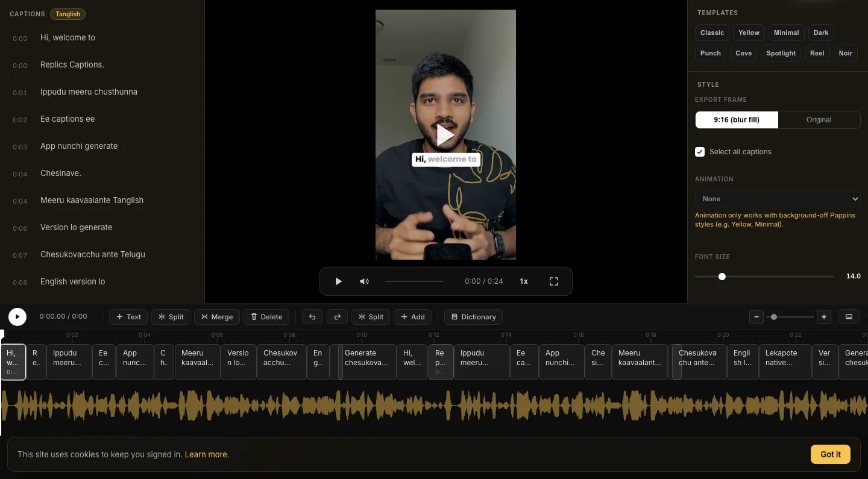Enter fullscreen video mode
The height and width of the screenshot is (479, 868).
(554, 281)
